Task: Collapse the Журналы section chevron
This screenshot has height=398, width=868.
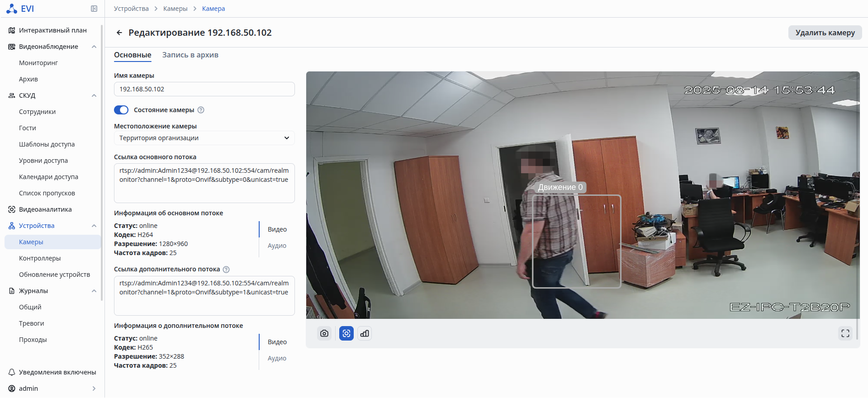Action: [x=94, y=291]
